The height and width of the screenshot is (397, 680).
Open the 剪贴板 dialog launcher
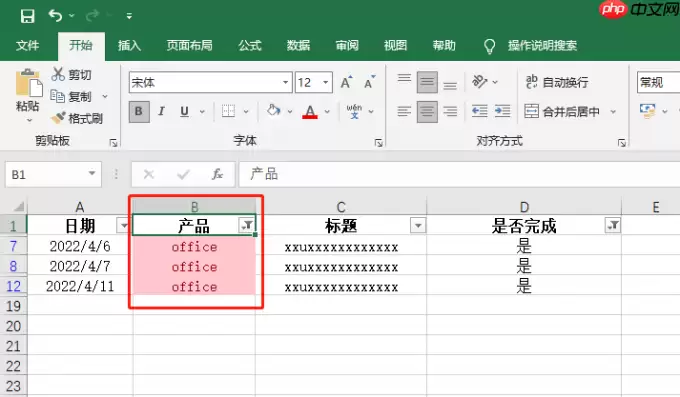pos(113,143)
